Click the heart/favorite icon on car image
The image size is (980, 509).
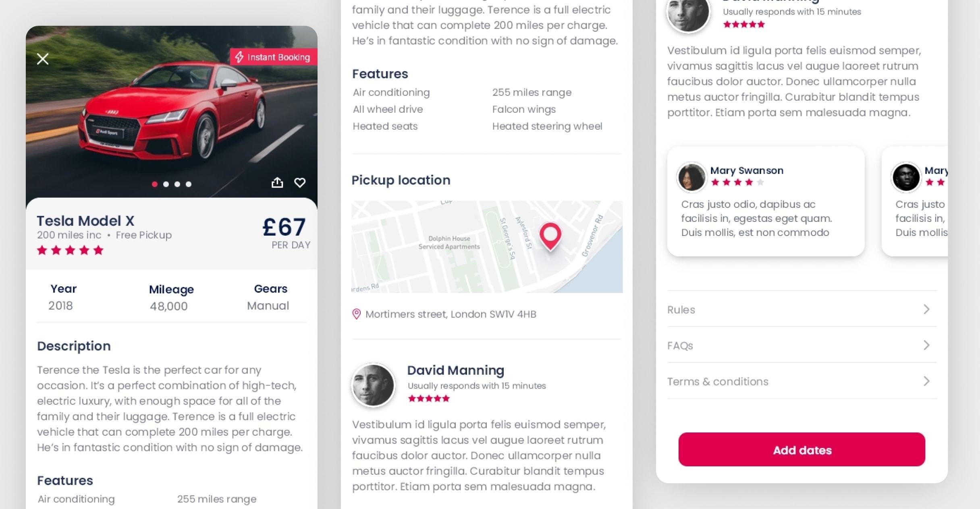click(x=299, y=182)
